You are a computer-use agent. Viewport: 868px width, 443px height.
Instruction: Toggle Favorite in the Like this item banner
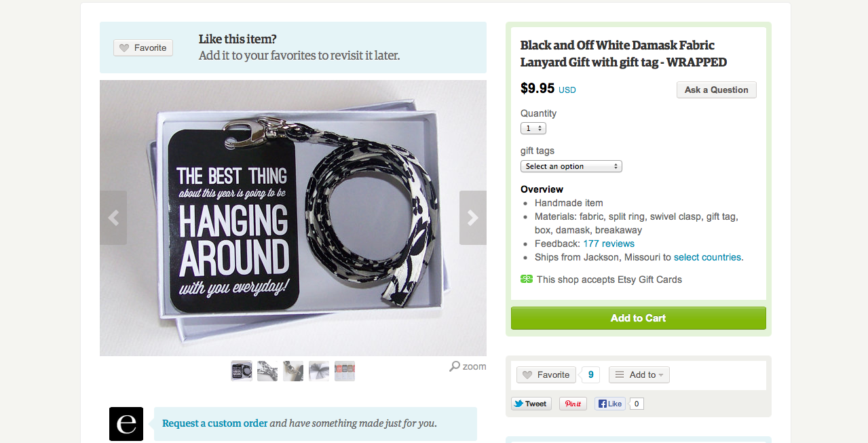pyautogui.click(x=143, y=48)
